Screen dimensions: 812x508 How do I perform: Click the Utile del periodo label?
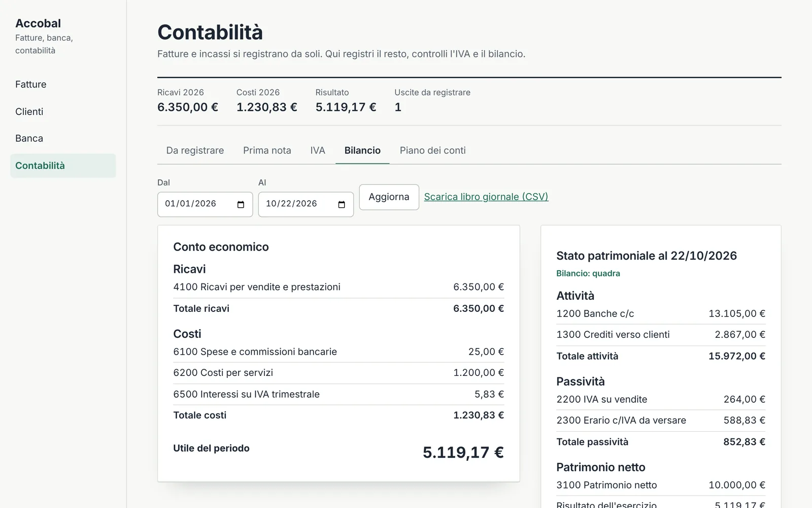tap(211, 448)
